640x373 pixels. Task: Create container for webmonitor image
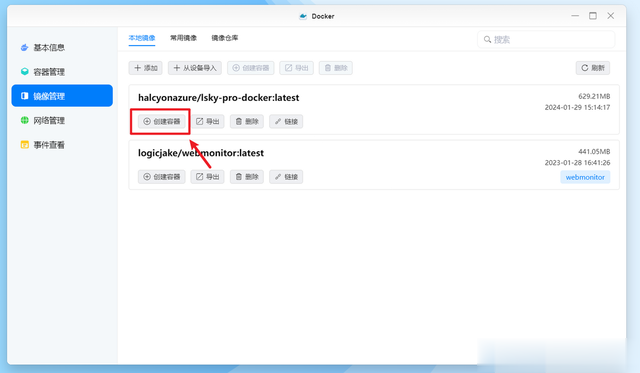tap(162, 177)
